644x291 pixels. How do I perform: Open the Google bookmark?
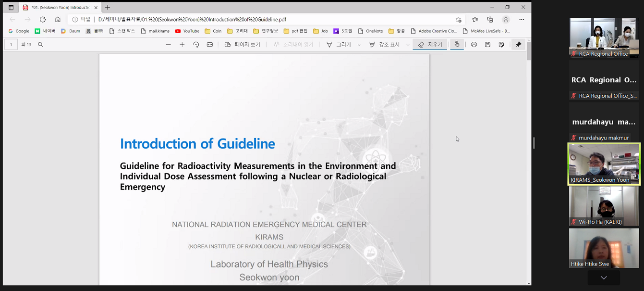19,31
